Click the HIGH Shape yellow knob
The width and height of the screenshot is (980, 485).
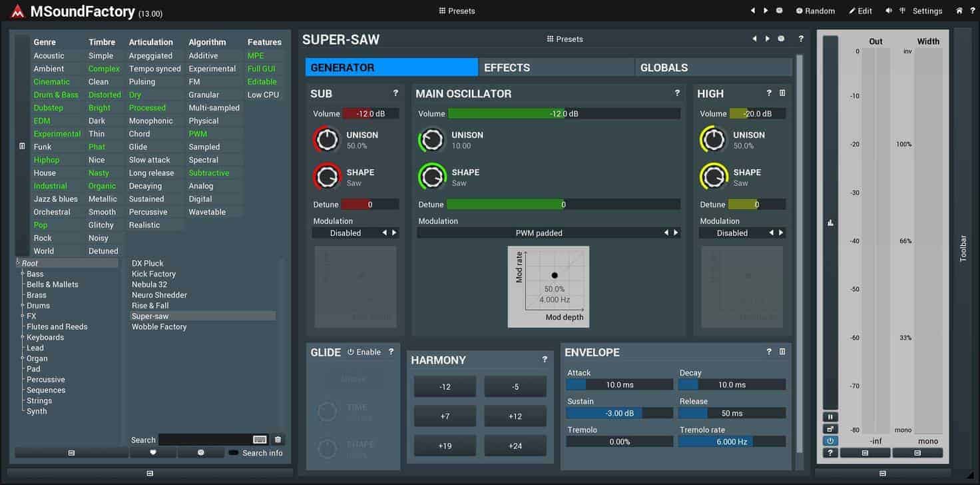coord(714,177)
